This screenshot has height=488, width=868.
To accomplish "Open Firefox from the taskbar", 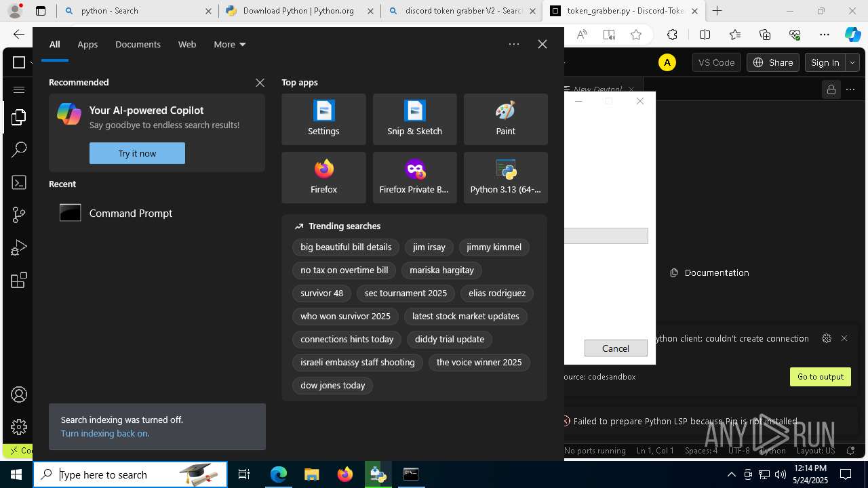I will tap(344, 474).
